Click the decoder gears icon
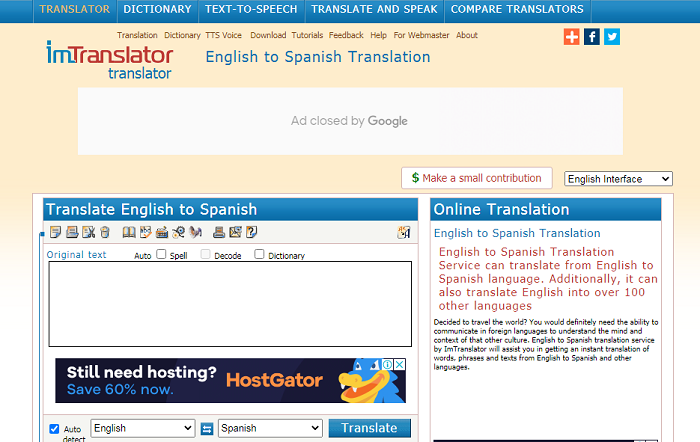The height and width of the screenshot is (442, 700). (x=179, y=232)
